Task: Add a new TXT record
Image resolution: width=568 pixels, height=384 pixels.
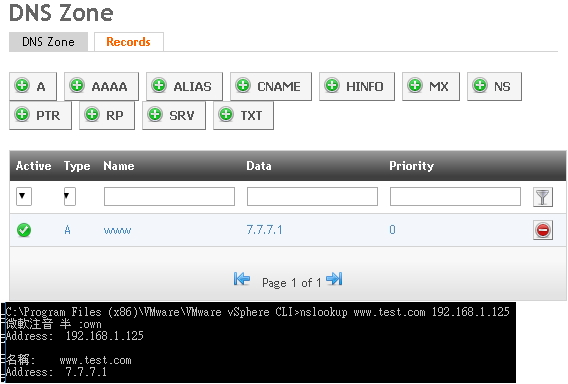Action: (243, 115)
